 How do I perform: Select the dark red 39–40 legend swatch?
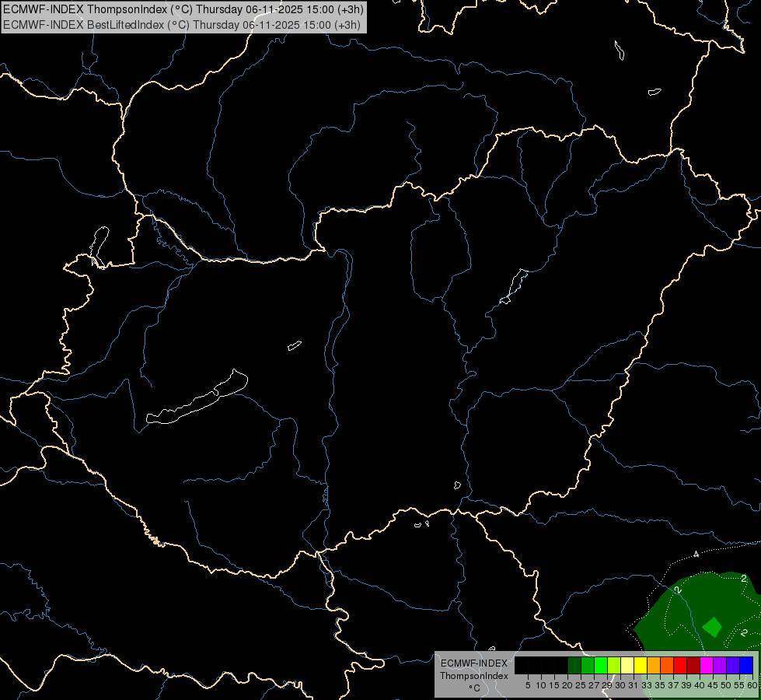click(693, 665)
